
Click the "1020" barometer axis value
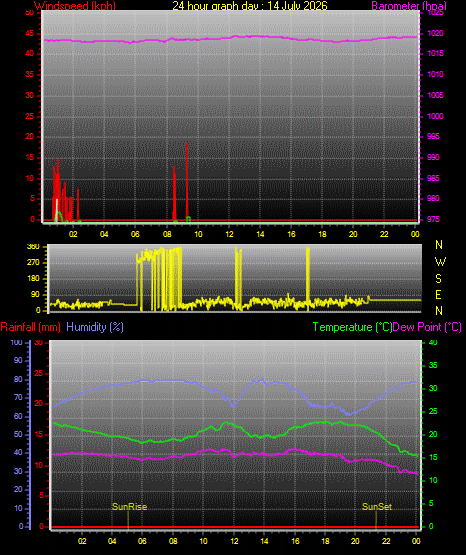(436, 33)
